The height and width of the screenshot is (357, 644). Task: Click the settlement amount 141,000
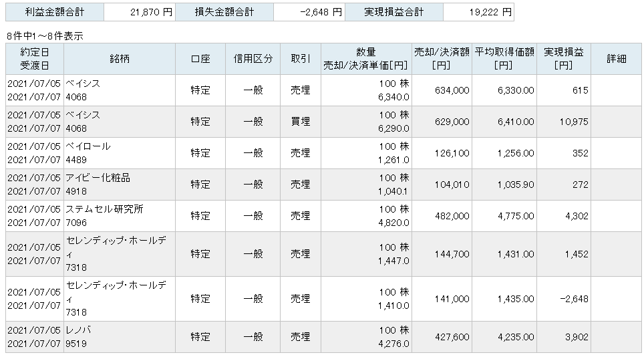[x=442, y=299]
